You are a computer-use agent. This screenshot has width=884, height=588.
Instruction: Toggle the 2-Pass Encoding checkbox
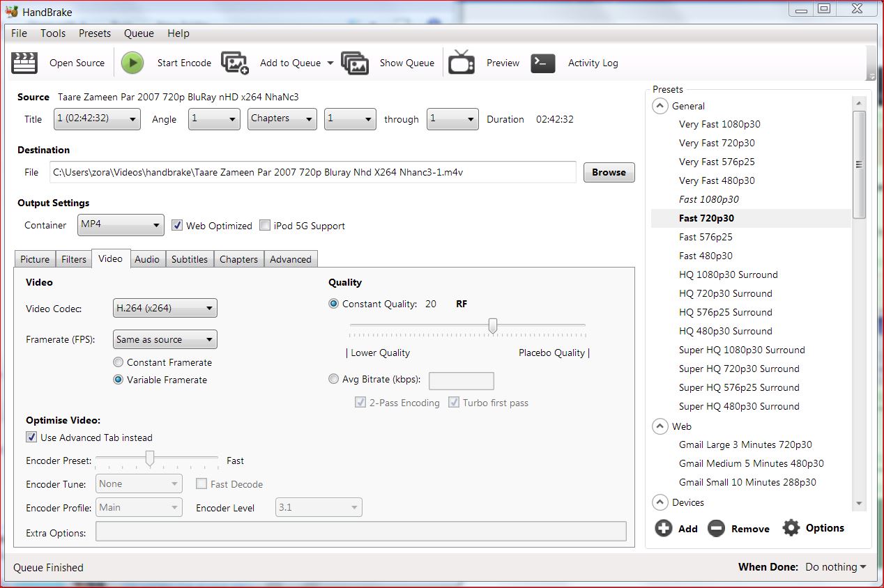360,402
